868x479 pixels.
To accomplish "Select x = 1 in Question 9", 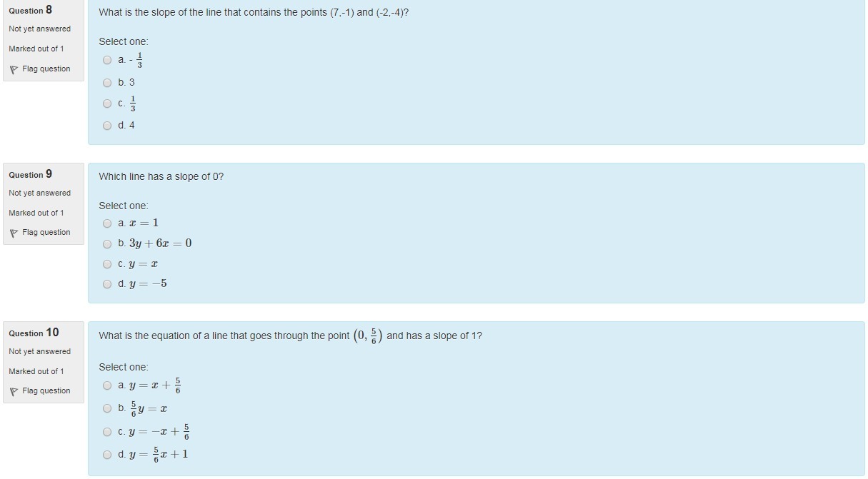I will (107, 223).
